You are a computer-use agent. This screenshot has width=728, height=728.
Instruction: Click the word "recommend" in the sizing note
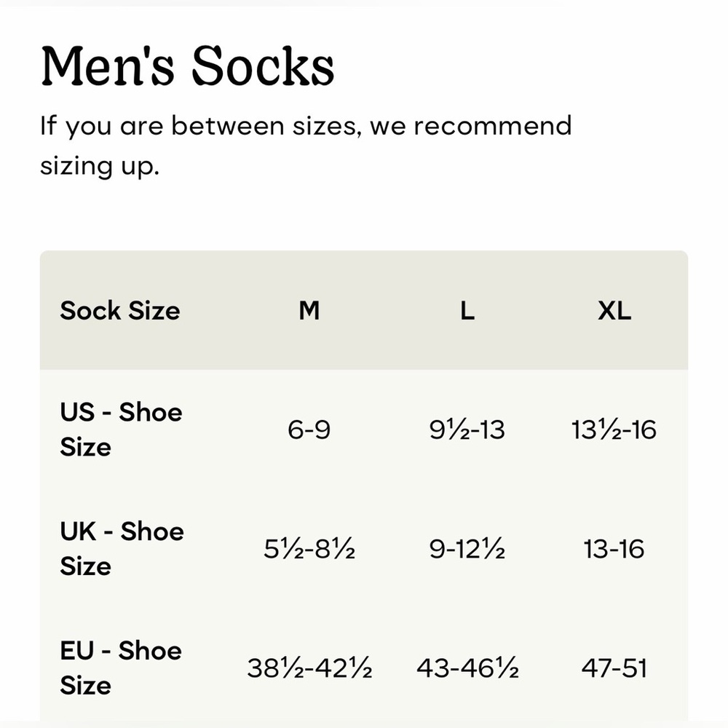(x=493, y=127)
